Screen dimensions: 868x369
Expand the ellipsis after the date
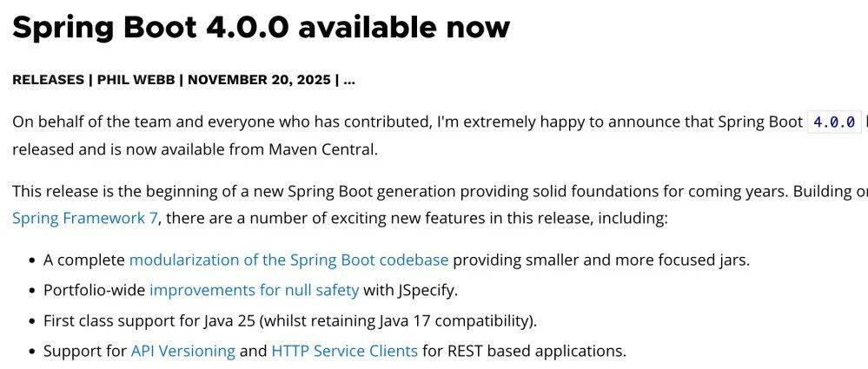tap(348, 81)
